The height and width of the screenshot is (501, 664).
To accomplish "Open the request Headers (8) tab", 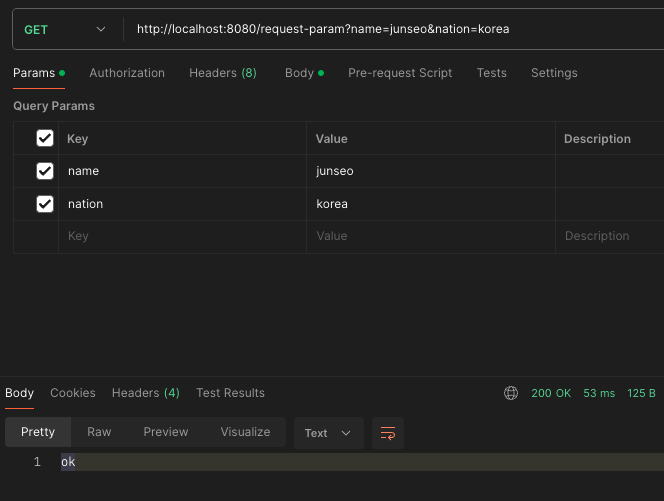I will click(223, 73).
